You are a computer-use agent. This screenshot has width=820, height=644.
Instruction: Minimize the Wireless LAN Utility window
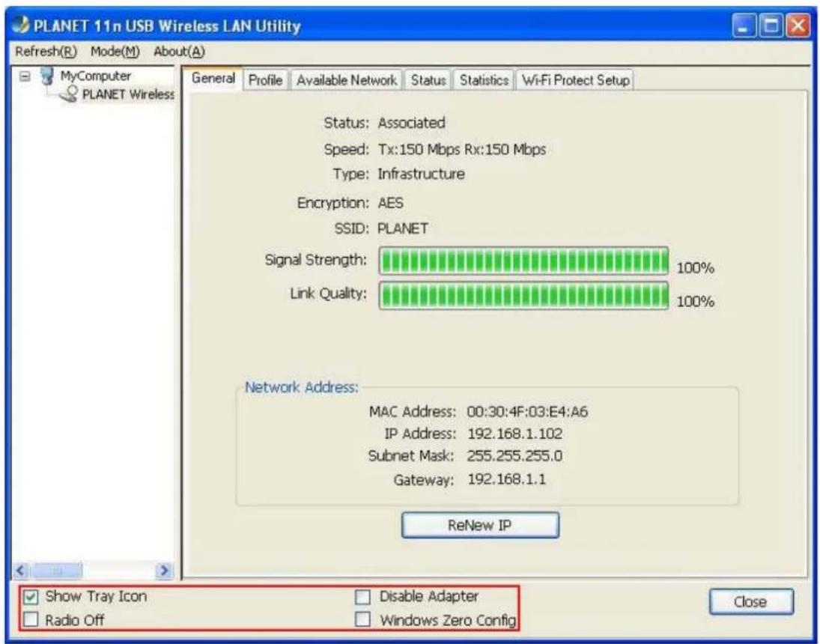[744, 26]
